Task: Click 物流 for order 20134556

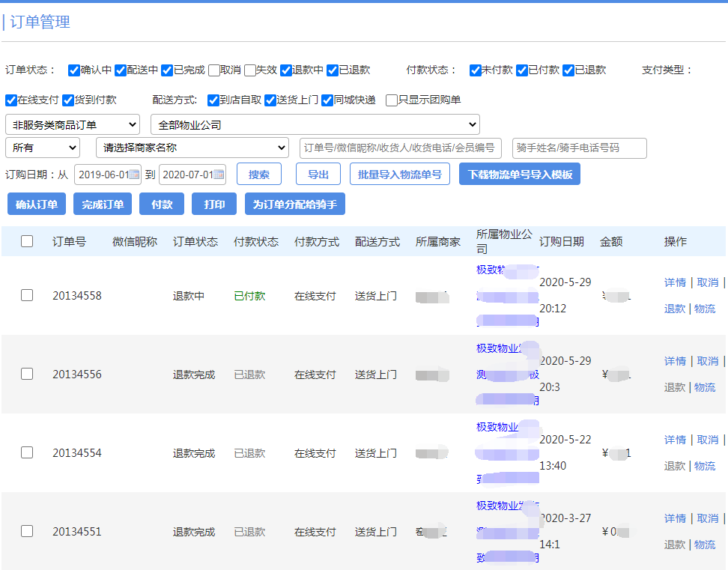Action: tap(705, 387)
